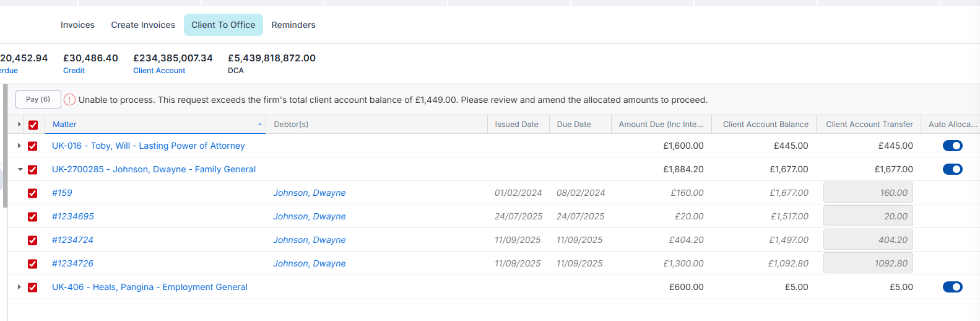
Task: Turn off auto allocate for Johnson, Dwayne matter
Action: click(x=953, y=169)
